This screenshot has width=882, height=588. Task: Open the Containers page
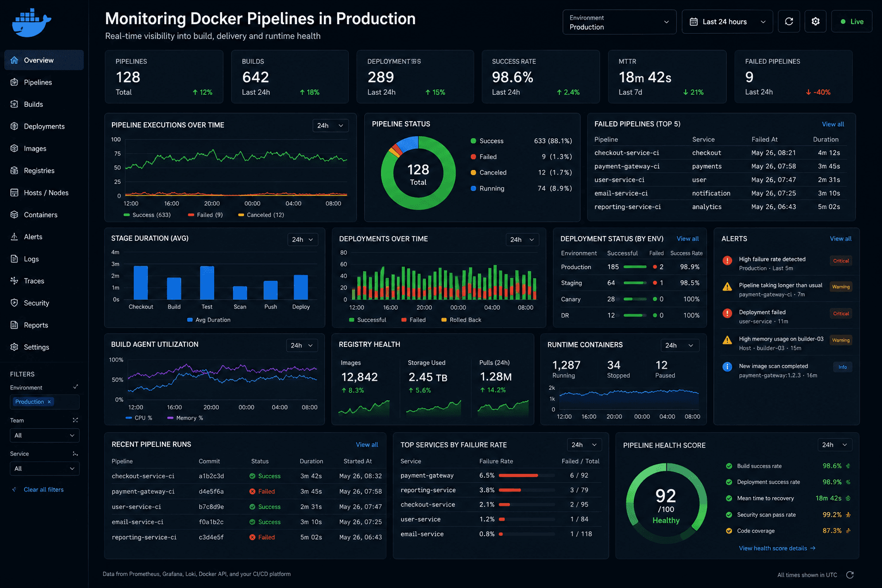coord(44,215)
